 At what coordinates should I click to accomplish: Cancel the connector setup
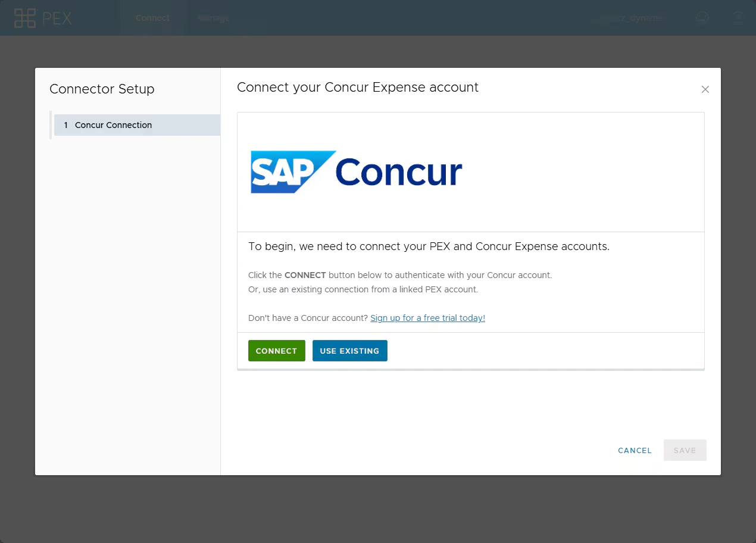point(635,450)
